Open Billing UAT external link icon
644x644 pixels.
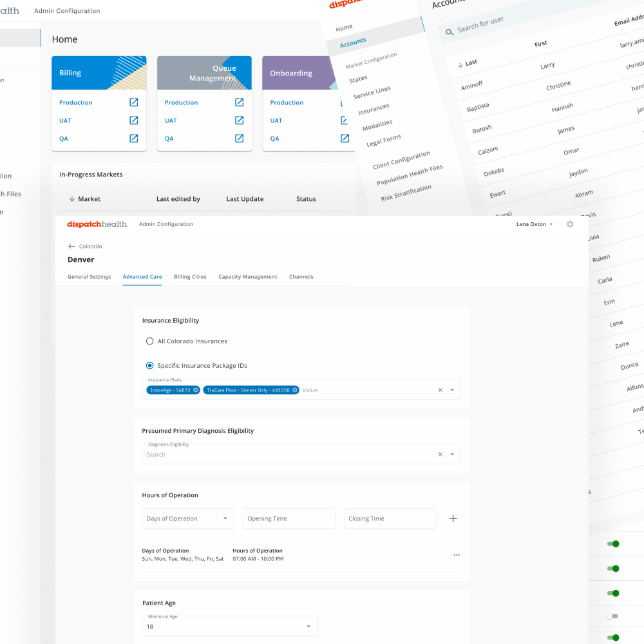pyautogui.click(x=134, y=120)
